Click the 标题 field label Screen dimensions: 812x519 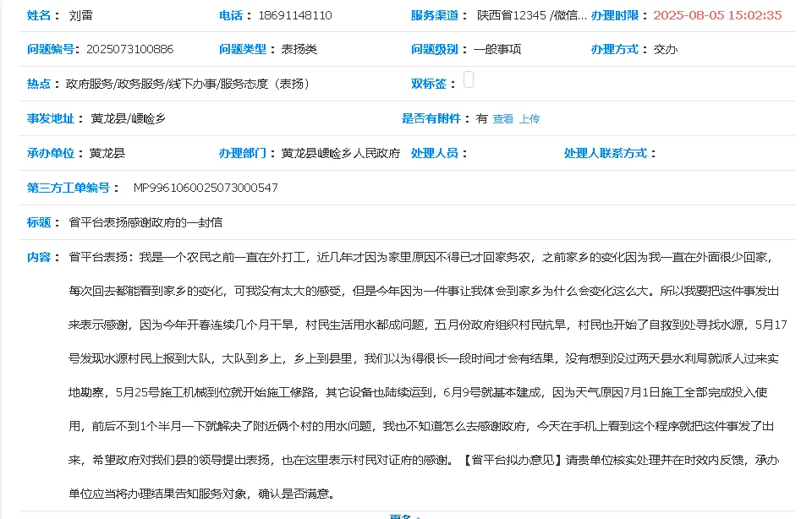click(x=39, y=222)
